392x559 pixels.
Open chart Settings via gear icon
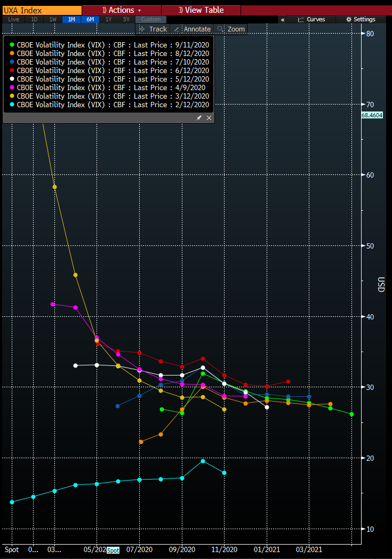tap(349, 19)
